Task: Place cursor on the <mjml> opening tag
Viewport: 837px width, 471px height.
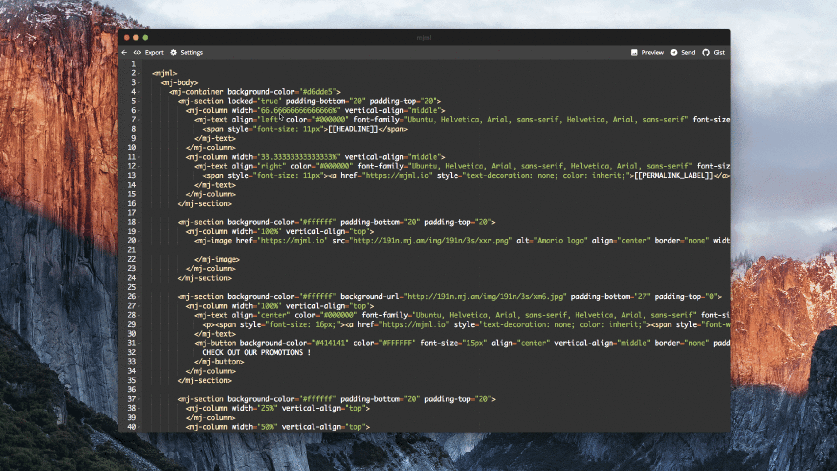Action: point(164,73)
